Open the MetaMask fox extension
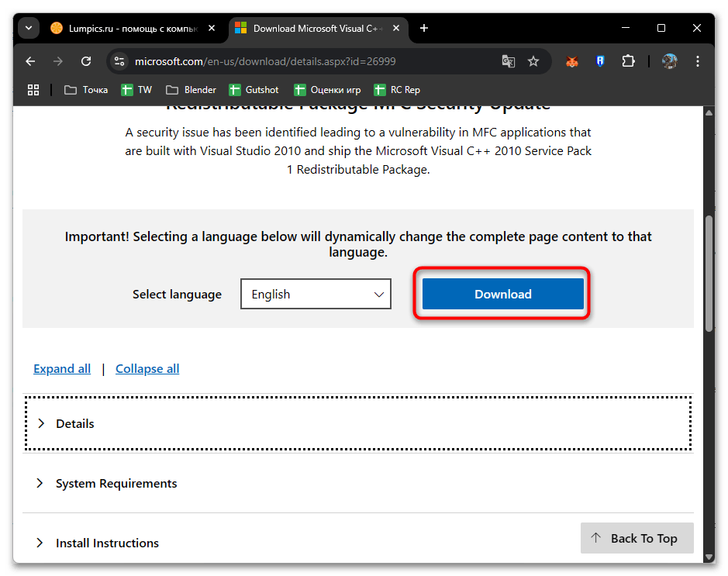The height and width of the screenshot is (576, 728). [572, 61]
